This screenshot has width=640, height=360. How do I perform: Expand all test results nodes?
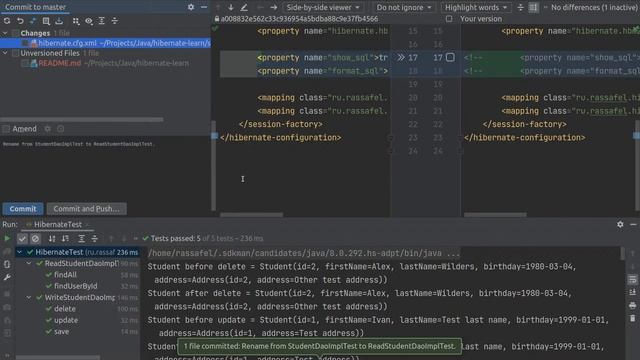[x=82, y=238]
